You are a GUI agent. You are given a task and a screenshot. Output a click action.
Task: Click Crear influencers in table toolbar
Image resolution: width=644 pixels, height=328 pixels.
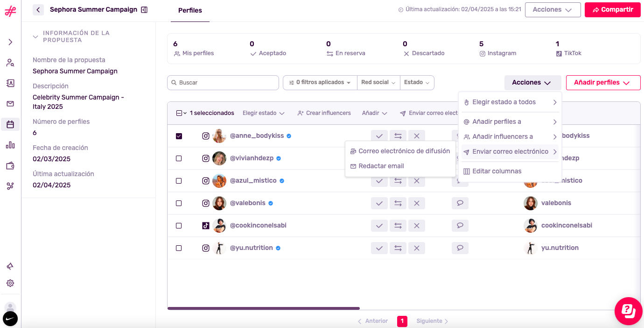324,113
